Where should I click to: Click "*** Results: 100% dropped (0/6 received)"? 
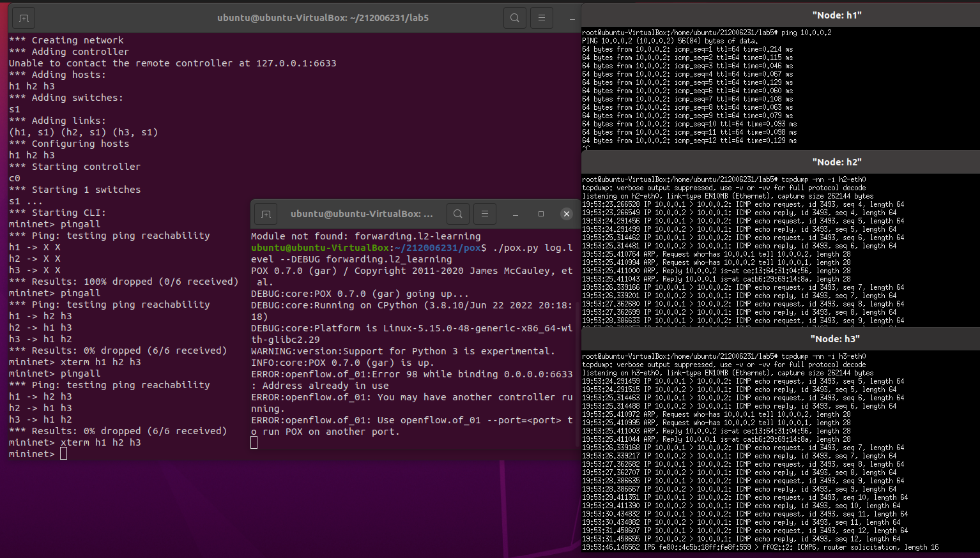pyautogui.click(x=124, y=282)
